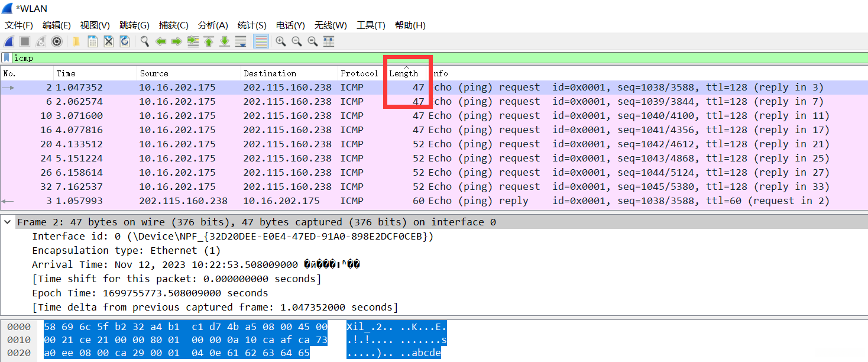
Task: Select packet No. 2 in the list
Action: [434, 88]
